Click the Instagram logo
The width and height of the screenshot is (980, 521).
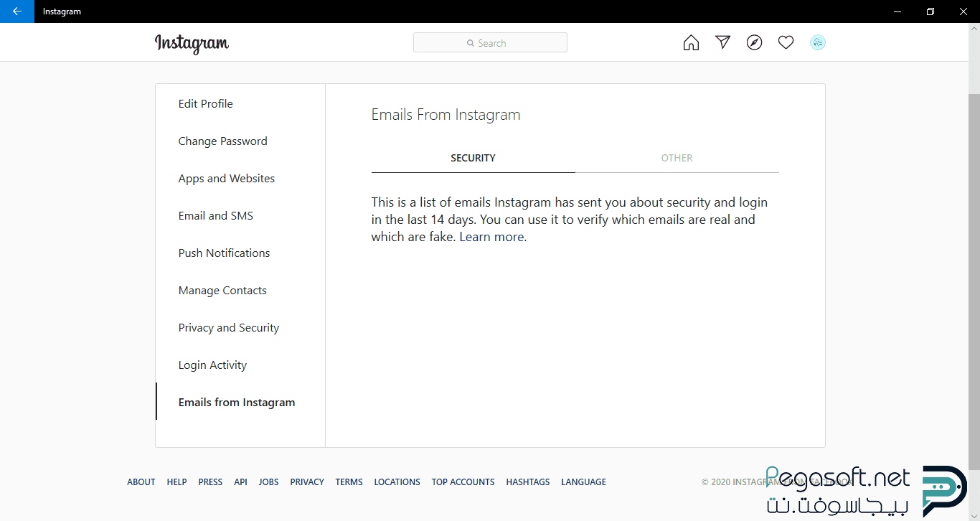pos(192,43)
